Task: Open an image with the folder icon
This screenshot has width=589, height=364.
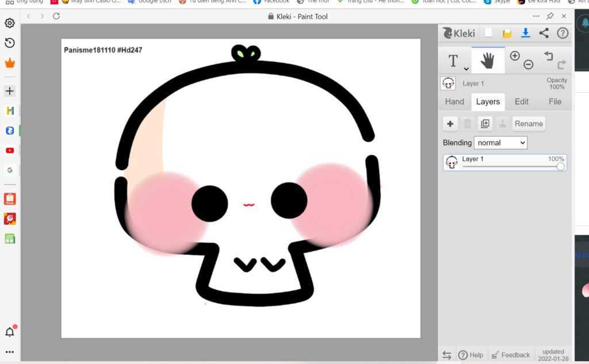Action: pos(507,33)
